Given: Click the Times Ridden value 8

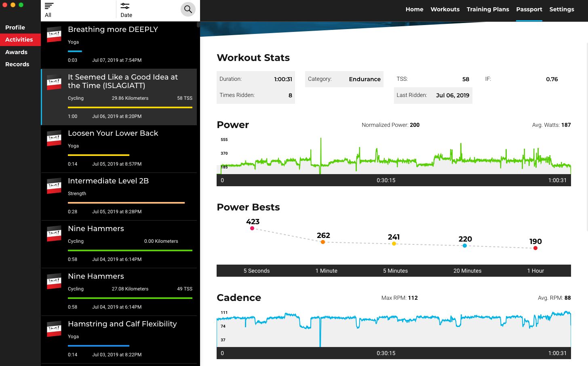Looking at the screenshot, I should coord(290,95).
